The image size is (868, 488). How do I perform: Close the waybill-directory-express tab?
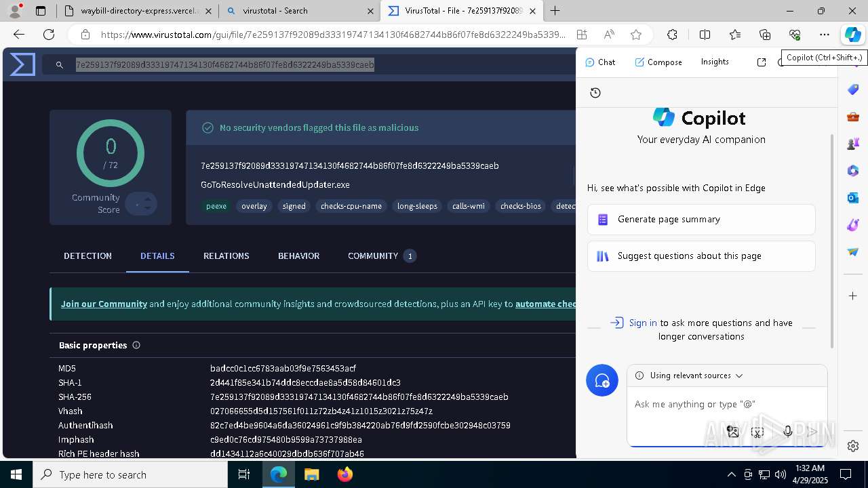click(208, 11)
